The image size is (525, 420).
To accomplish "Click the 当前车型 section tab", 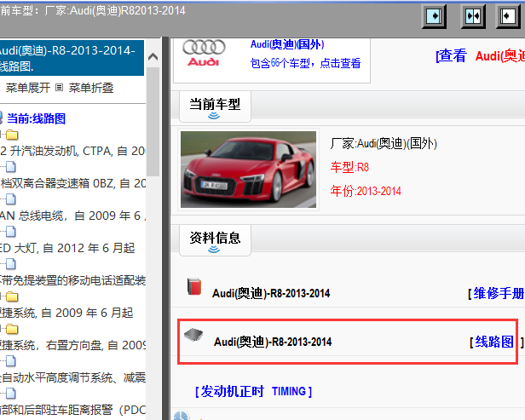I will 215,106.
